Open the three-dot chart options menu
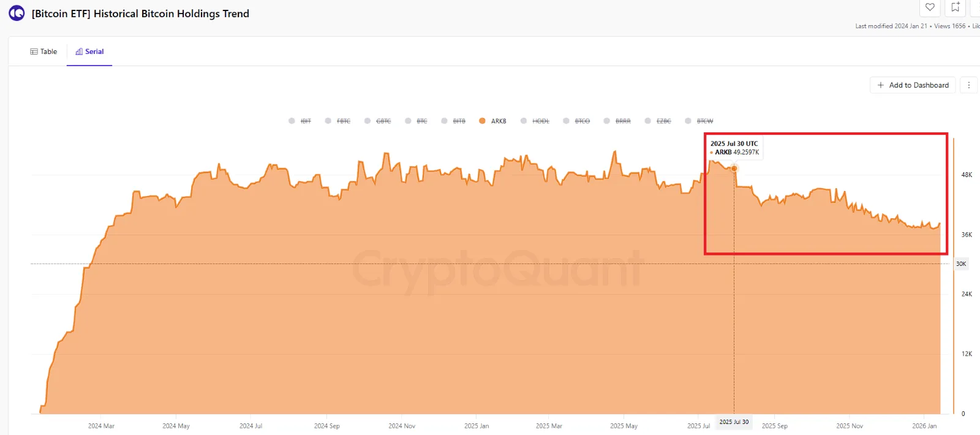980x435 pixels. [968, 85]
